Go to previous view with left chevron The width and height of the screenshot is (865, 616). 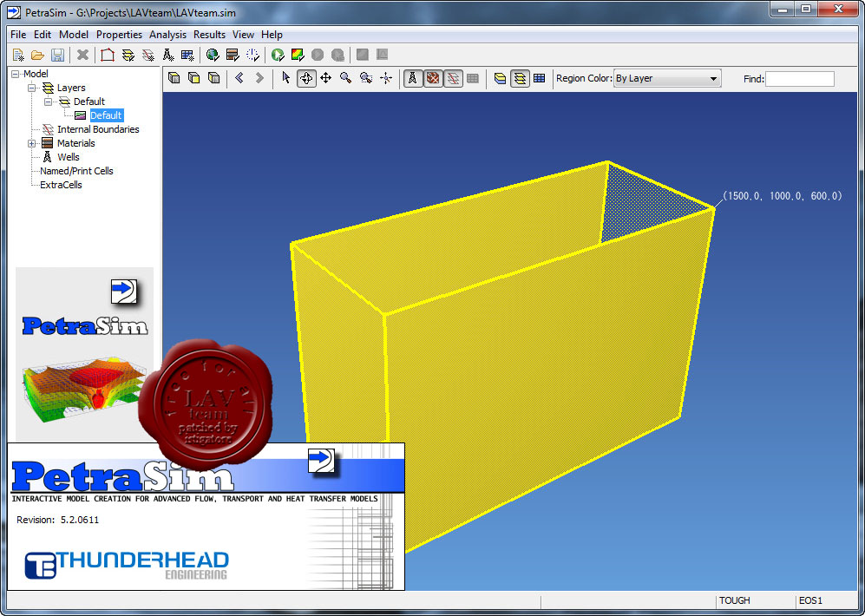click(239, 78)
